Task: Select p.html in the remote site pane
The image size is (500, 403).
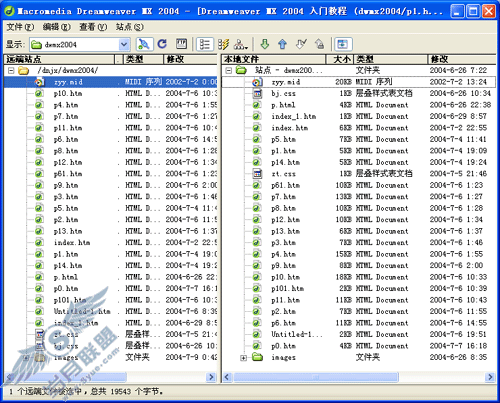Action: pos(66,277)
